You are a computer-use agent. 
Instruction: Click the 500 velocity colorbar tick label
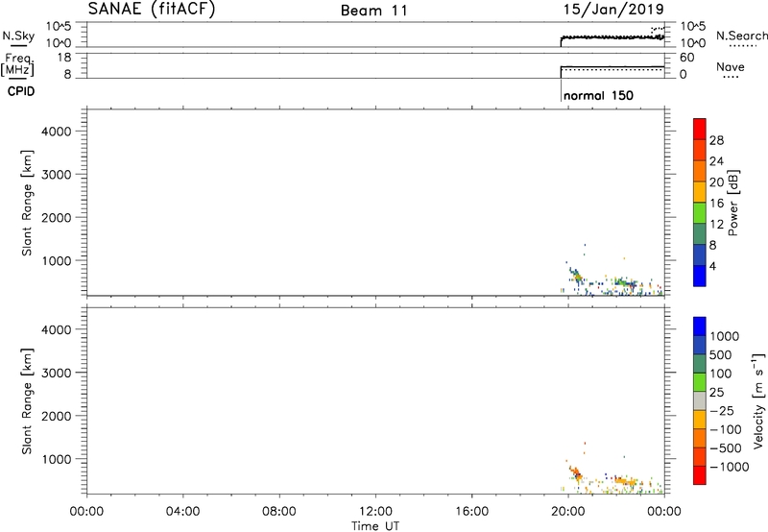pyautogui.click(x=721, y=355)
